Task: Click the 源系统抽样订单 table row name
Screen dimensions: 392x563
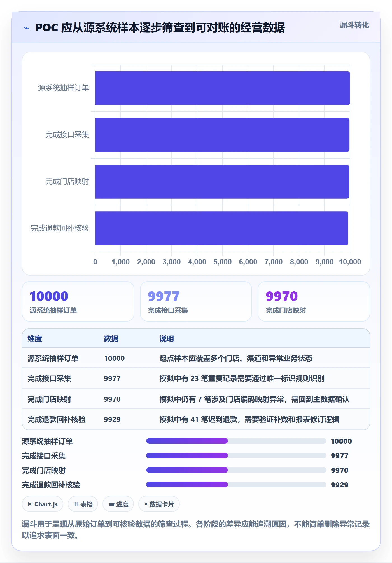Action: [53, 358]
